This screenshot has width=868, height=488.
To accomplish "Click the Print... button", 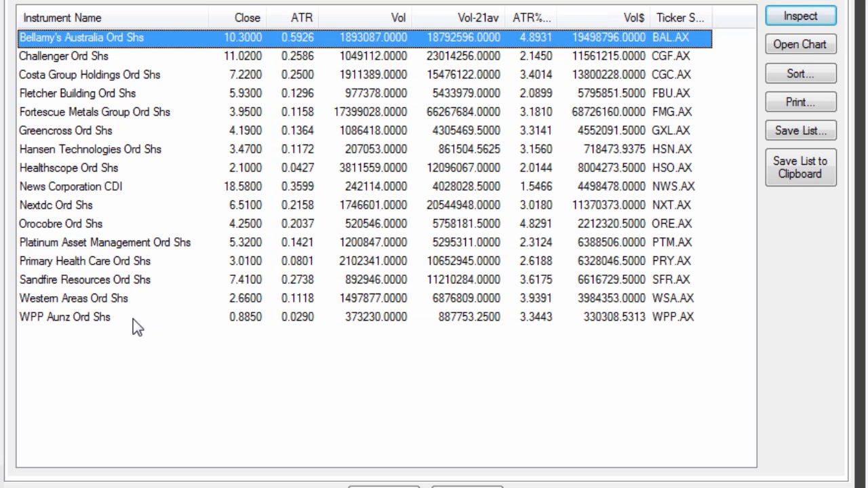I will (x=801, y=102).
